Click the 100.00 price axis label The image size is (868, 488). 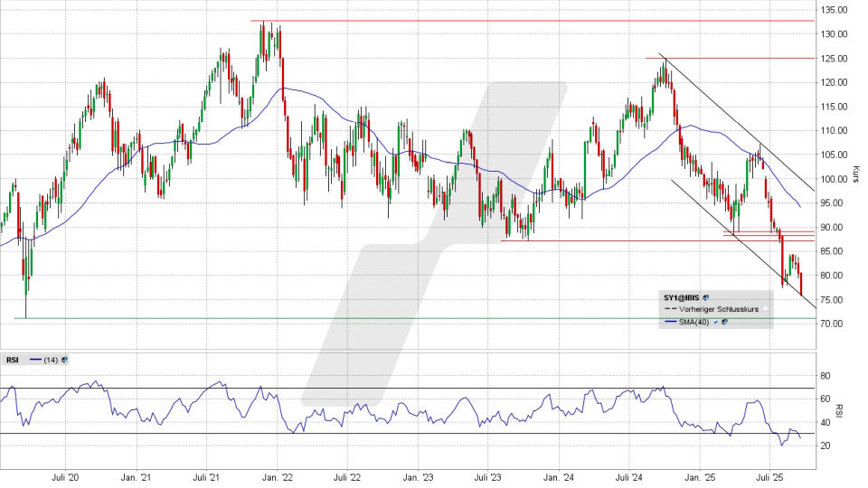tap(834, 179)
